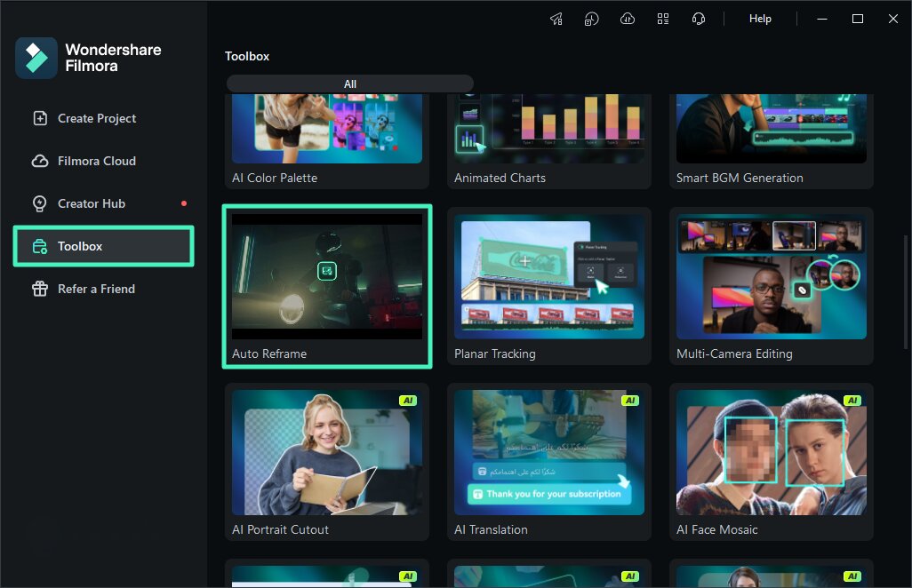
Task: Open Refer a Friend in the sidebar
Action: pos(103,289)
